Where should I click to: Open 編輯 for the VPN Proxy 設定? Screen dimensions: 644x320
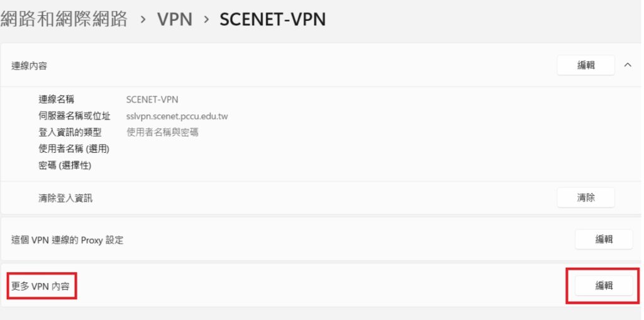[604, 239]
